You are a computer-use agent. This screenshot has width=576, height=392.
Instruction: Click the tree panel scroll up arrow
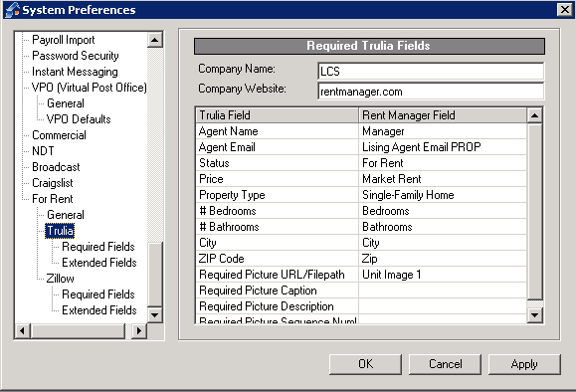[155, 40]
